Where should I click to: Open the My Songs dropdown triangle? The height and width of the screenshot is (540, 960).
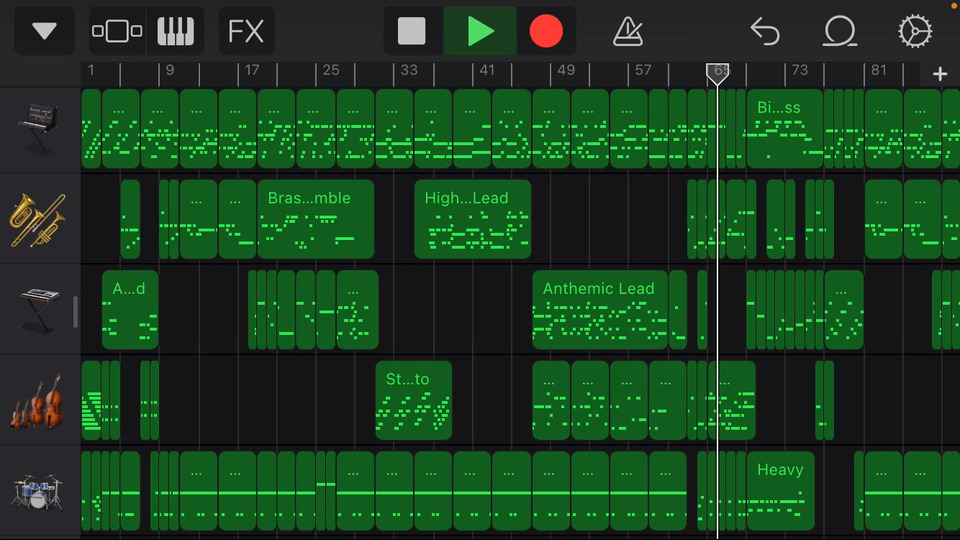44,31
